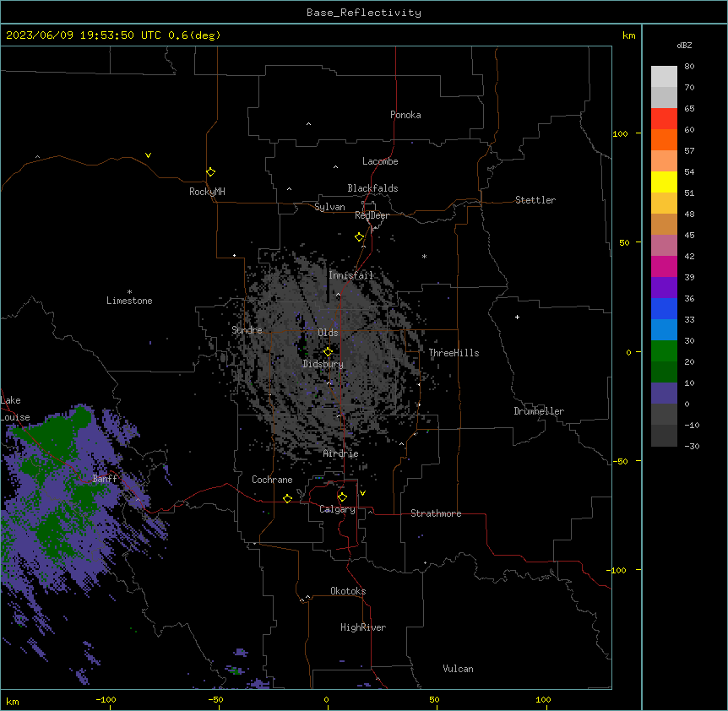Click the Airdrie label
728x711 pixels.
coord(341,453)
